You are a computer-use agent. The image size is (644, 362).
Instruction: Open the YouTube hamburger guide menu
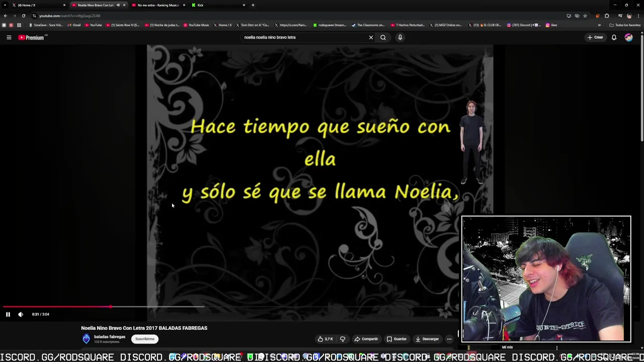(9, 37)
